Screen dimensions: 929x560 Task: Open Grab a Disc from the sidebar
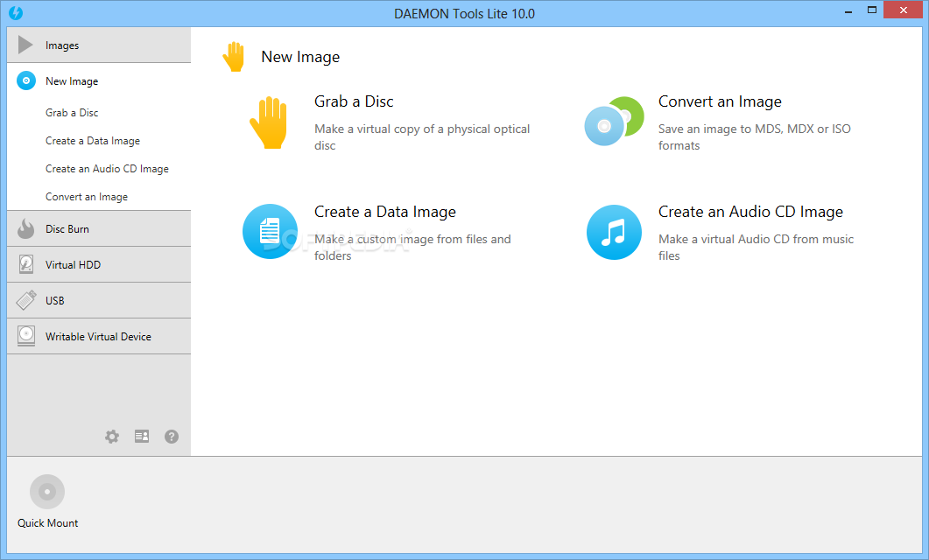(x=74, y=112)
